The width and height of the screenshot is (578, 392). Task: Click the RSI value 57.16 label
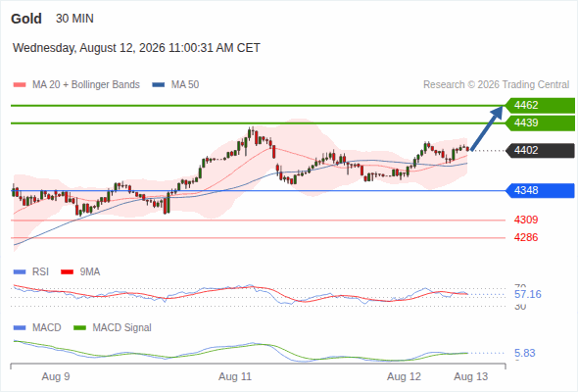[x=528, y=294]
